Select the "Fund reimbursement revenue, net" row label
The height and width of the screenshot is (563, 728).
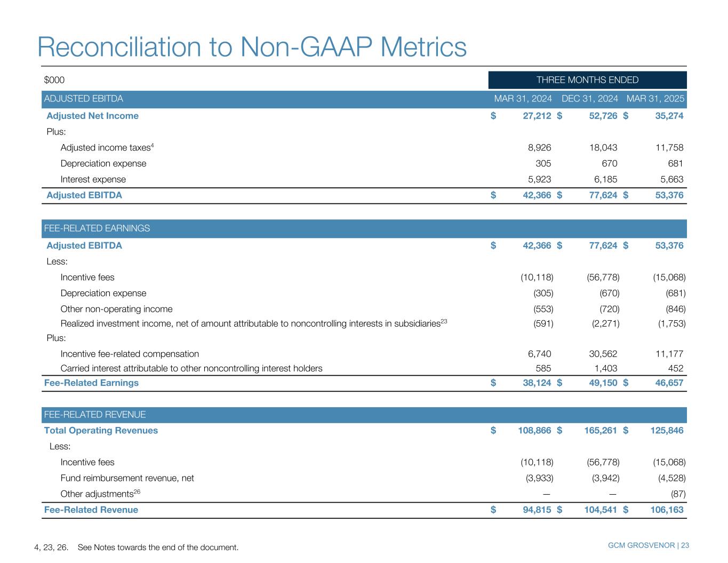tap(127, 478)
